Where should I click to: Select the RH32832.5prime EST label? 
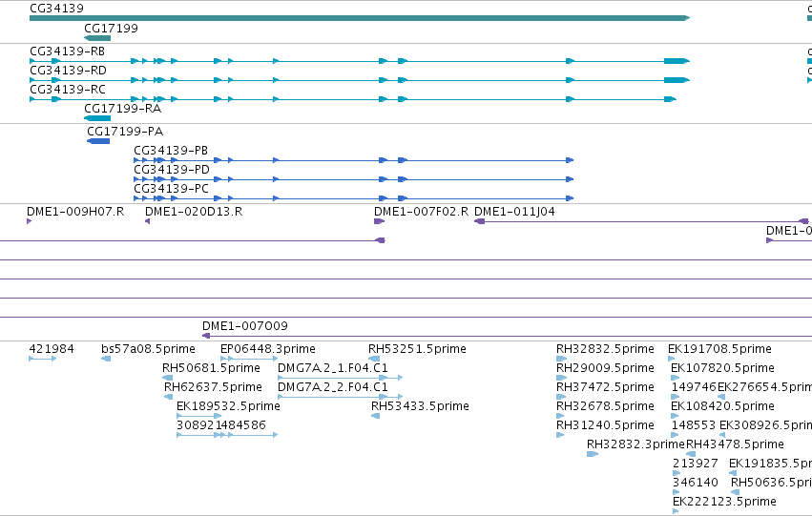click(x=605, y=349)
